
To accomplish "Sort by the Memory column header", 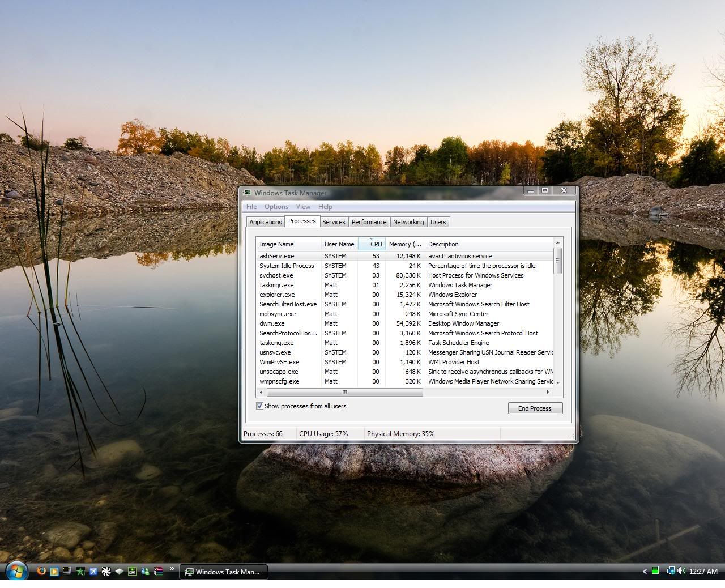I will (x=405, y=244).
